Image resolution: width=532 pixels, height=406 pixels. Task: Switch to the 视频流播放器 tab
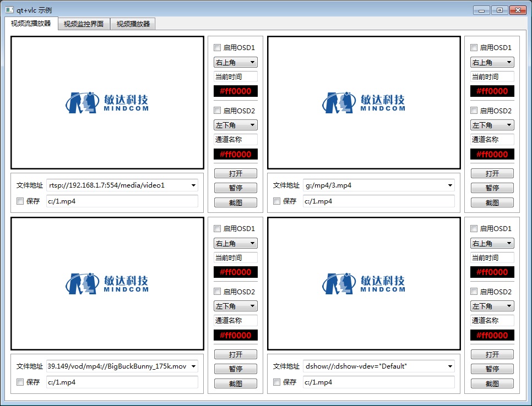pyautogui.click(x=31, y=24)
